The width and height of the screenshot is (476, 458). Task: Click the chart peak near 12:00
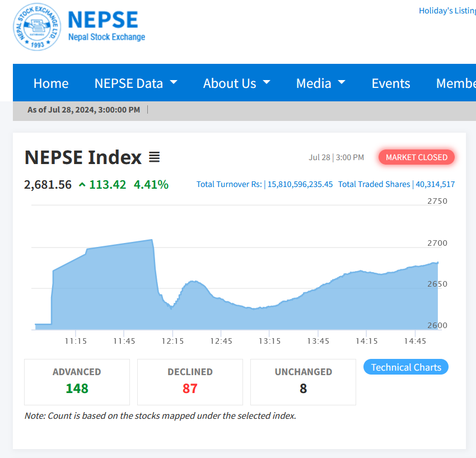(x=152, y=240)
